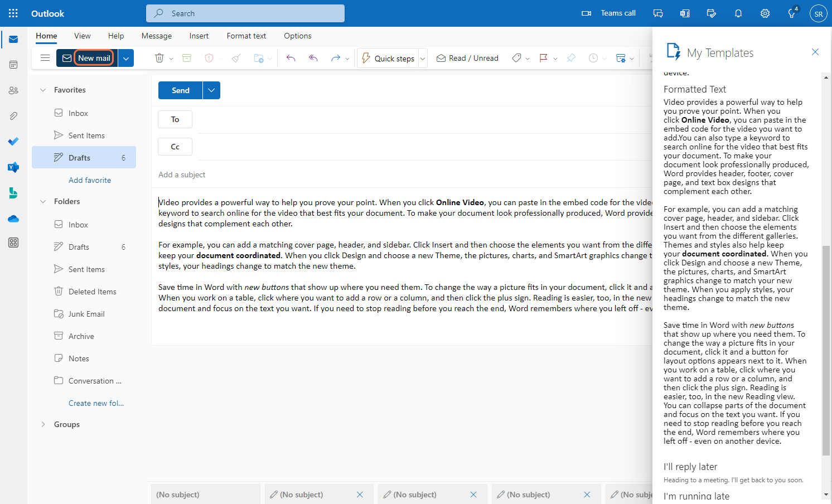
Task: Click Create new folder link
Action: pos(96,403)
